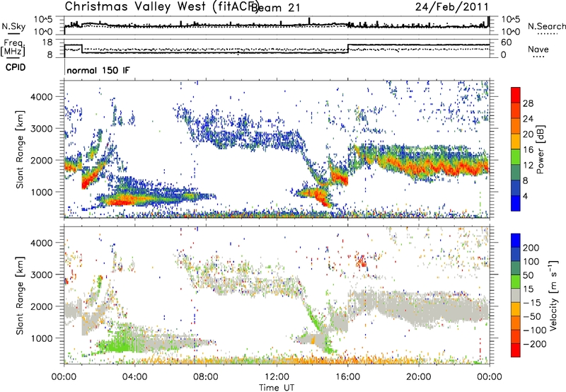Click the '200' tick on Velocity scale
The width and height of the screenshot is (566, 392).
pos(531,248)
